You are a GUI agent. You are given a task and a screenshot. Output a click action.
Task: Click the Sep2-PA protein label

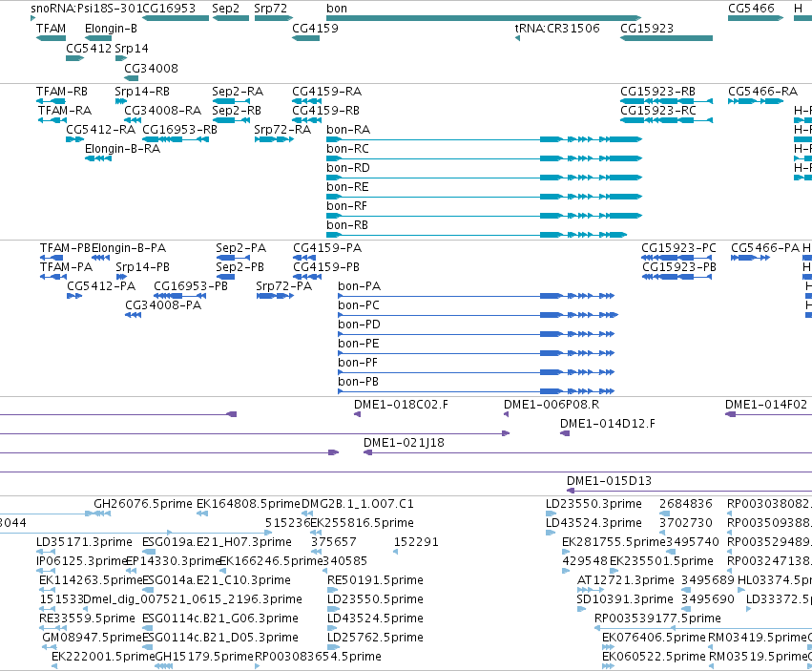[x=240, y=248]
